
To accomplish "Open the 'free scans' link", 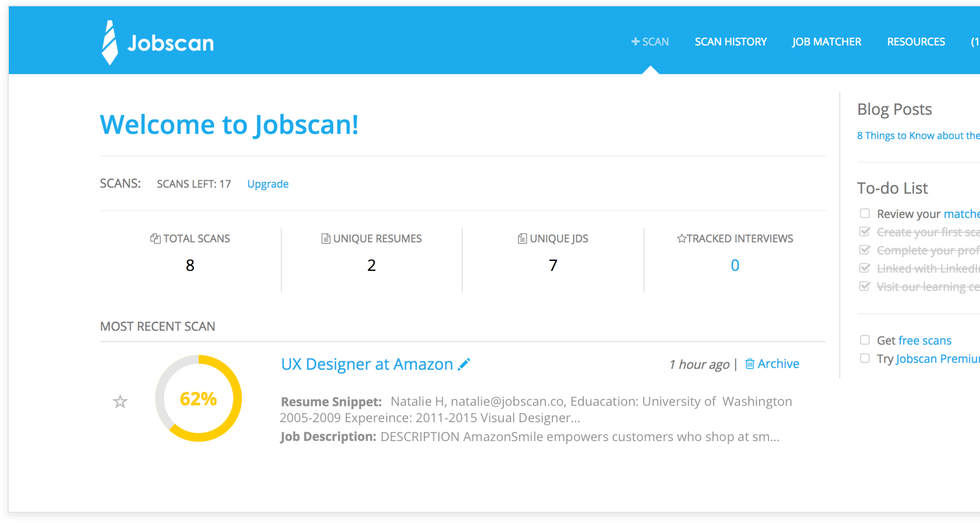I will [x=925, y=340].
